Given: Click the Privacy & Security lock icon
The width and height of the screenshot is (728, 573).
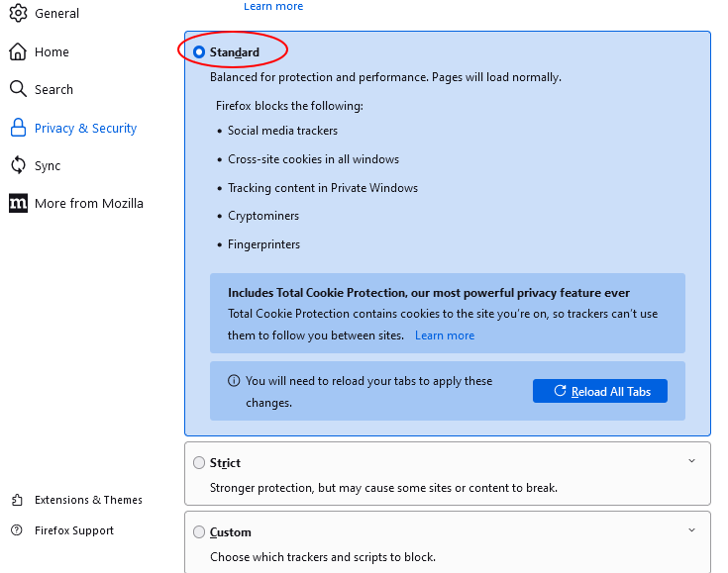Looking at the screenshot, I should (x=18, y=128).
